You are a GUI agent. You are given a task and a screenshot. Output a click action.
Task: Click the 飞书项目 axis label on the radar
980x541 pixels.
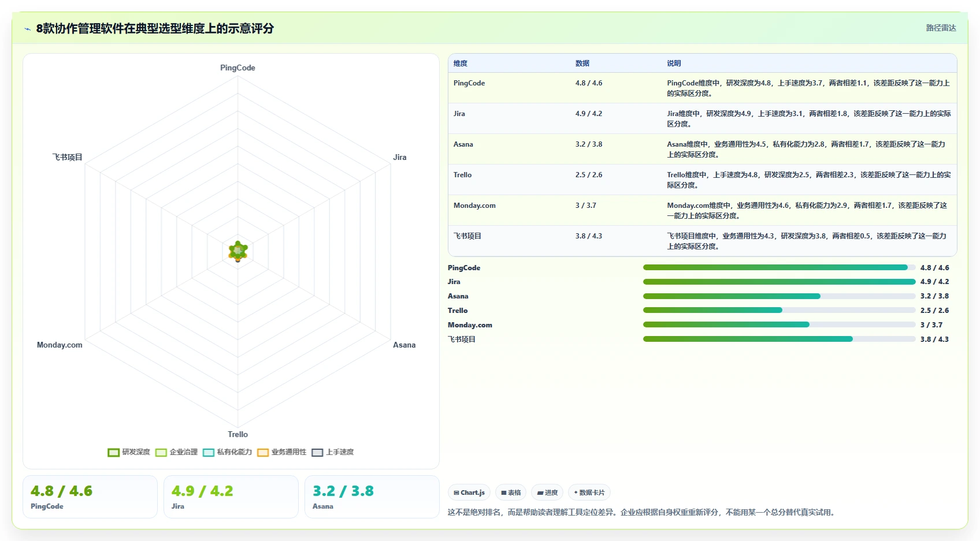(67, 157)
